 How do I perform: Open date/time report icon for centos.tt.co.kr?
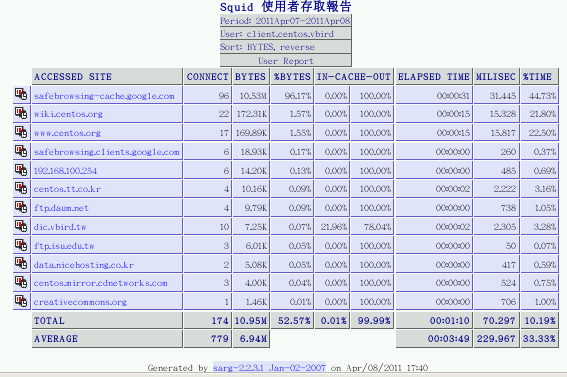click(x=21, y=188)
